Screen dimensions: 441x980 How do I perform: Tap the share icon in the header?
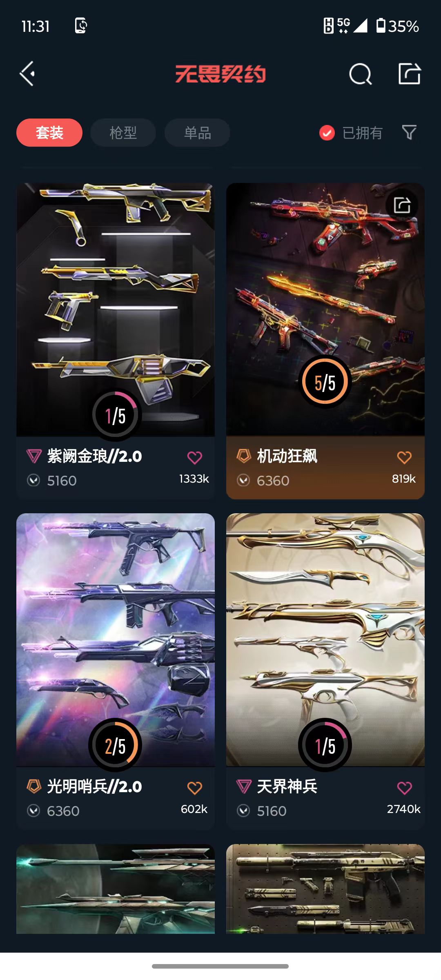tap(410, 74)
